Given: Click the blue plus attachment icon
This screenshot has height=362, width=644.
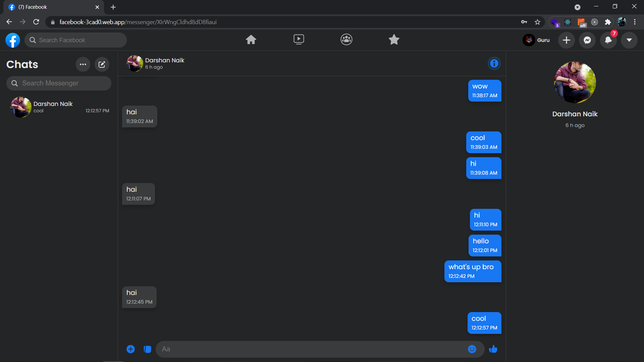Looking at the screenshot, I should [130, 349].
